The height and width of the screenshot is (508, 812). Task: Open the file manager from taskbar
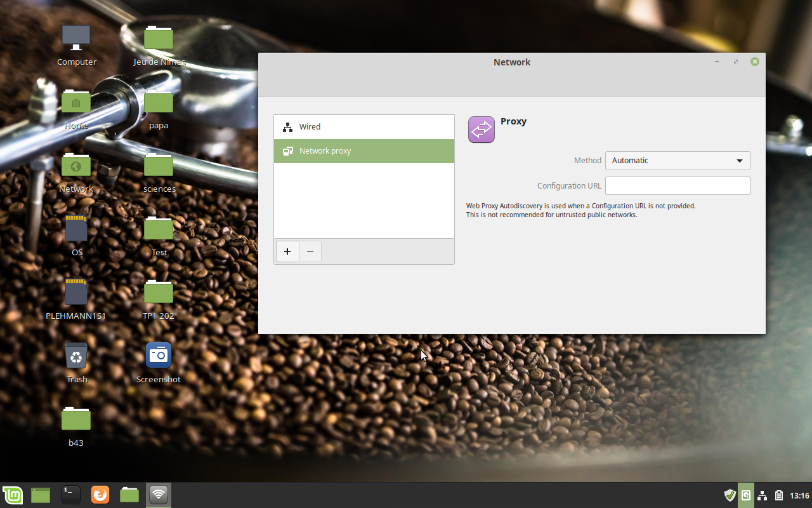[129, 495]
